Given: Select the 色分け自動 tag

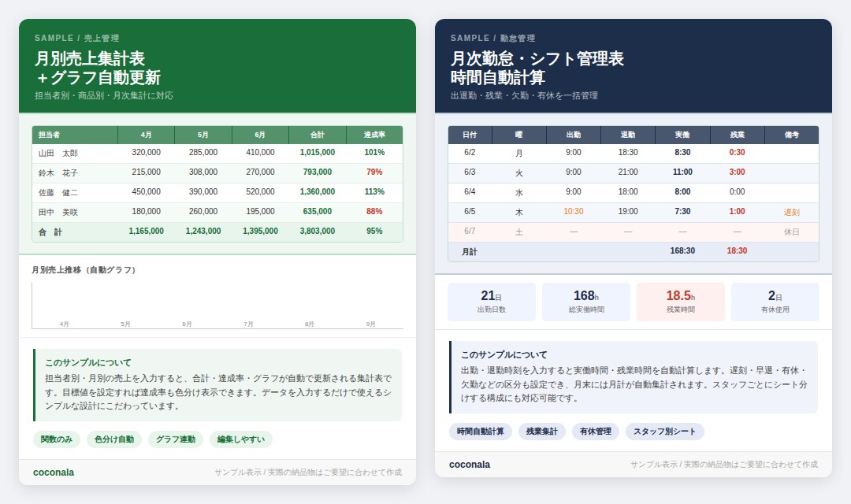Looking at the screenshot, I should (114, 439).
